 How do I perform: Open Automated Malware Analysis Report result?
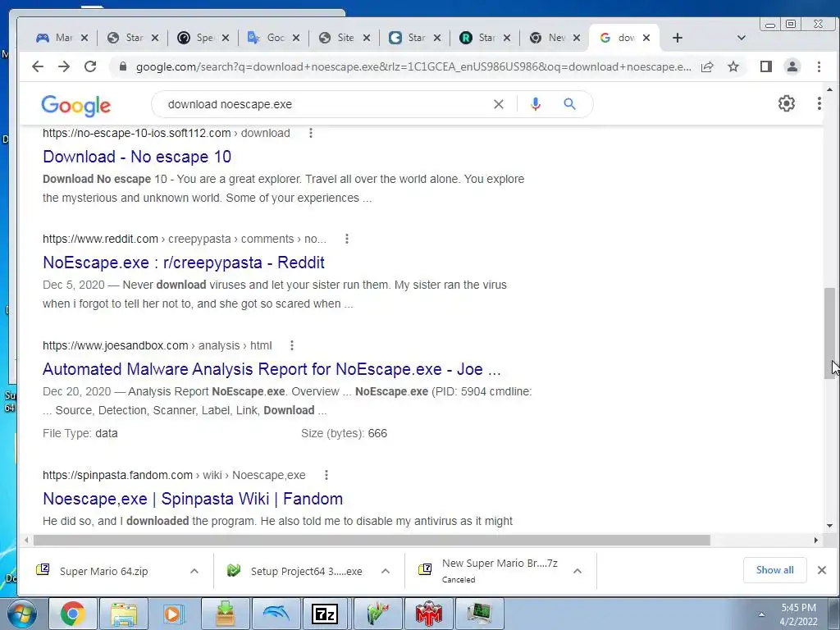(x=272, y=369)
